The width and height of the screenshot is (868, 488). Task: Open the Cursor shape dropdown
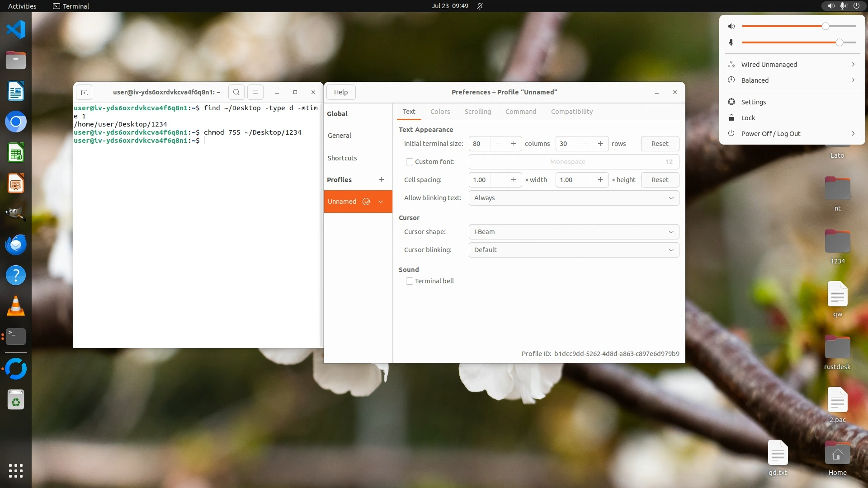coord(574,232)
